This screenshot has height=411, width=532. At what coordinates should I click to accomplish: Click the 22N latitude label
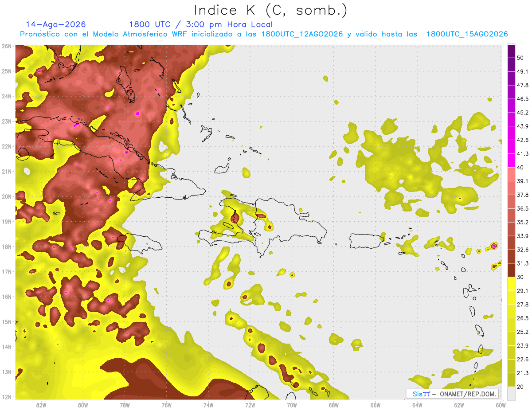(7, 146)
